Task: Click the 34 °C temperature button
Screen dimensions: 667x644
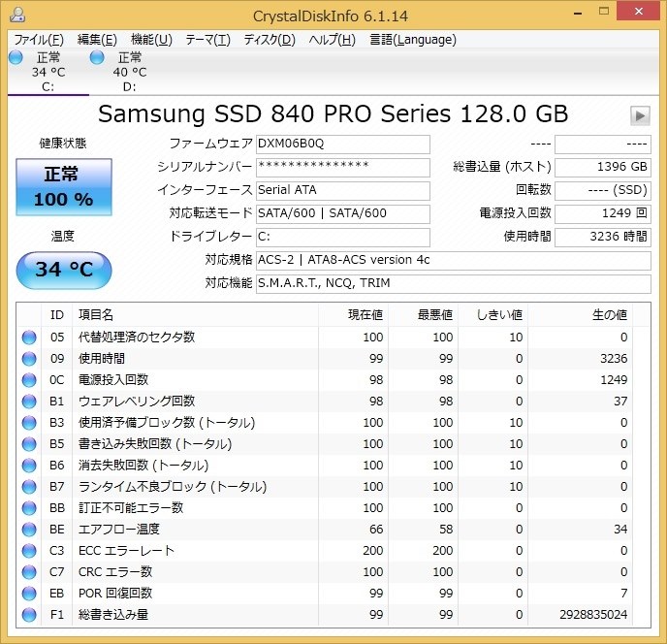Action: pyautogui.click(x=64, y=270)
